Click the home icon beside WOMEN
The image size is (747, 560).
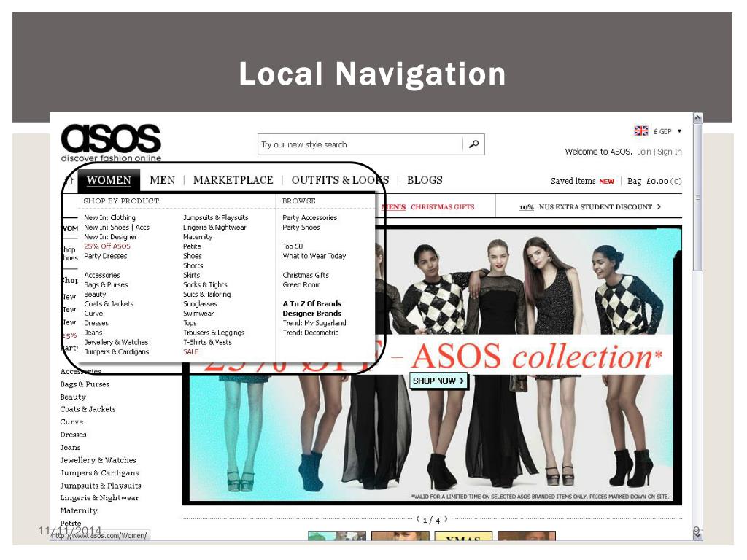pyautogui.click(x=69, y=180)
